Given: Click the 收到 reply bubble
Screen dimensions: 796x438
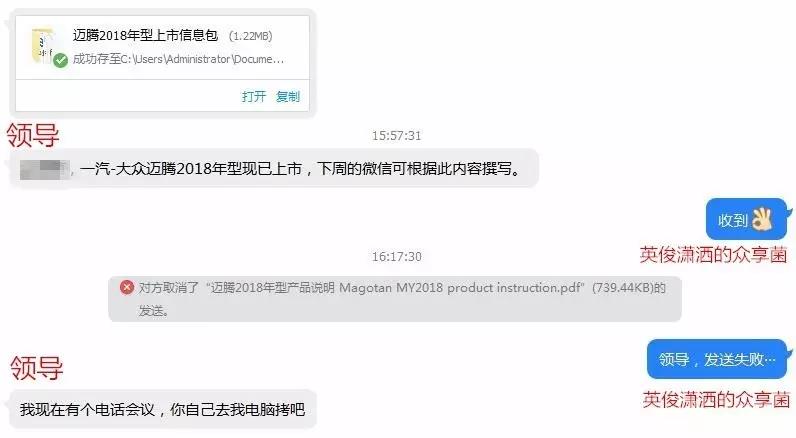Looking at the screenshot, I should point(746,219).
